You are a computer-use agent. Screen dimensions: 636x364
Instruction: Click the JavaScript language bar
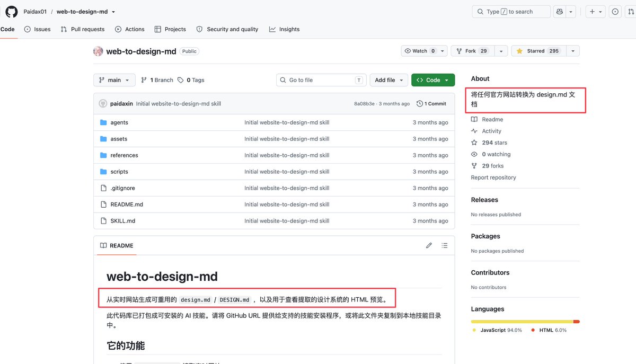tap(522, 322)
